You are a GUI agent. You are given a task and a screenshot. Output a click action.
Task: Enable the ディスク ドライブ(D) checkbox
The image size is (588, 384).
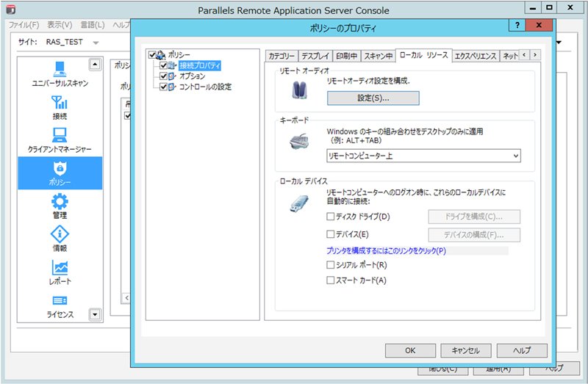[x=330, y=216]
